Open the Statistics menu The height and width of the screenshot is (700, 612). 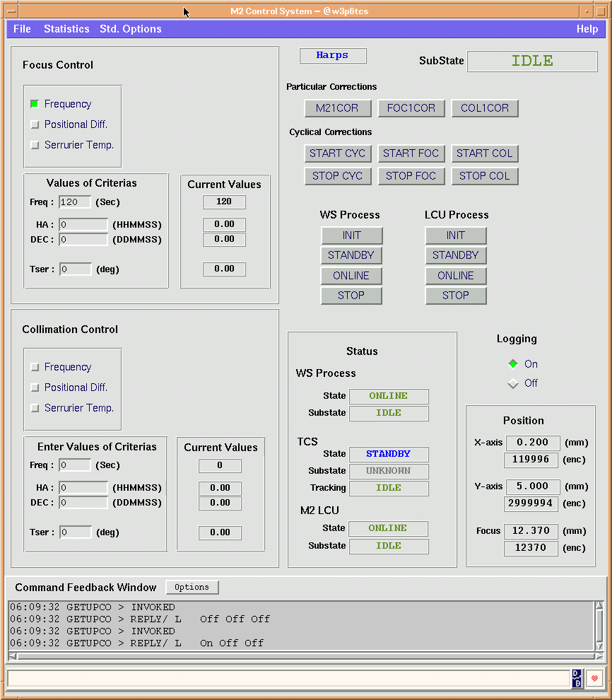coord(66,29)
